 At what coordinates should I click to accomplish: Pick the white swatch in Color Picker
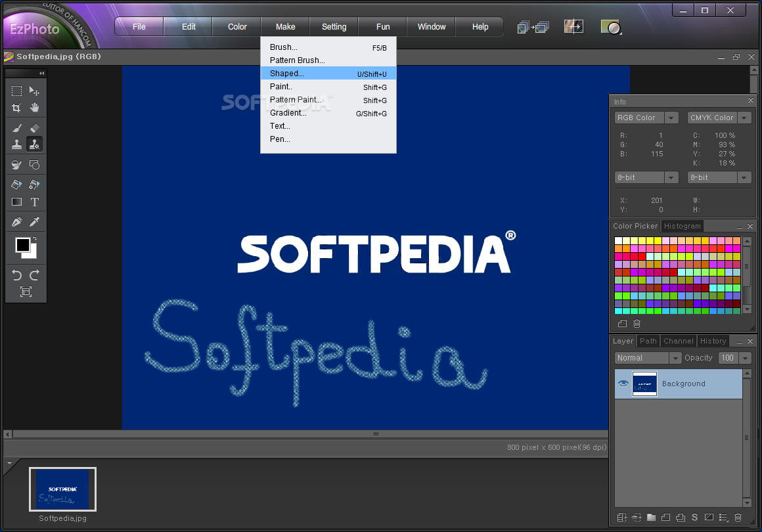coord(618,240)
